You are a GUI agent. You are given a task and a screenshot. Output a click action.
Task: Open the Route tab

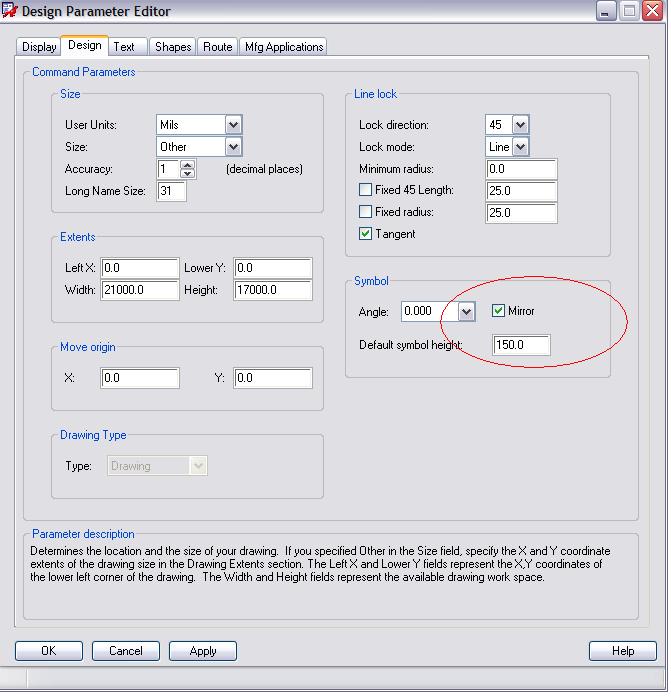coord(218,47)
